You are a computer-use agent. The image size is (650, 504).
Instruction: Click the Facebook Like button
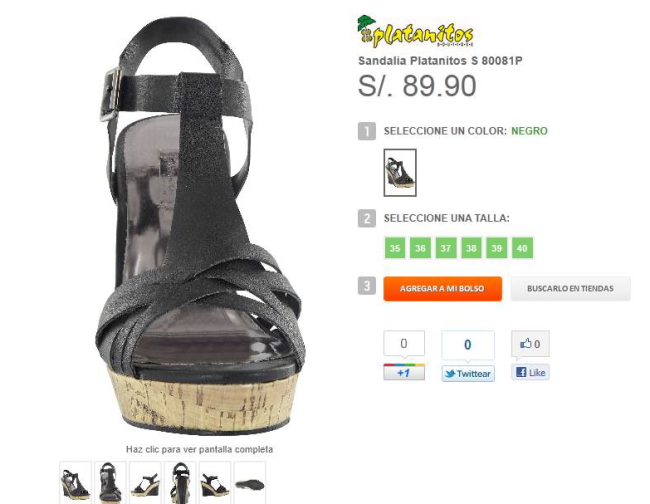click(x=530, y=372)
